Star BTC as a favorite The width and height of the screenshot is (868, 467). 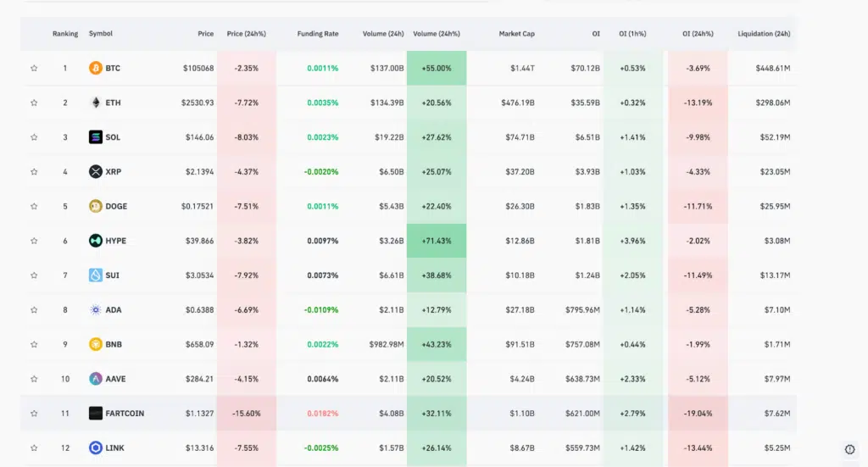pyautogui.click(x=34, y=68)
